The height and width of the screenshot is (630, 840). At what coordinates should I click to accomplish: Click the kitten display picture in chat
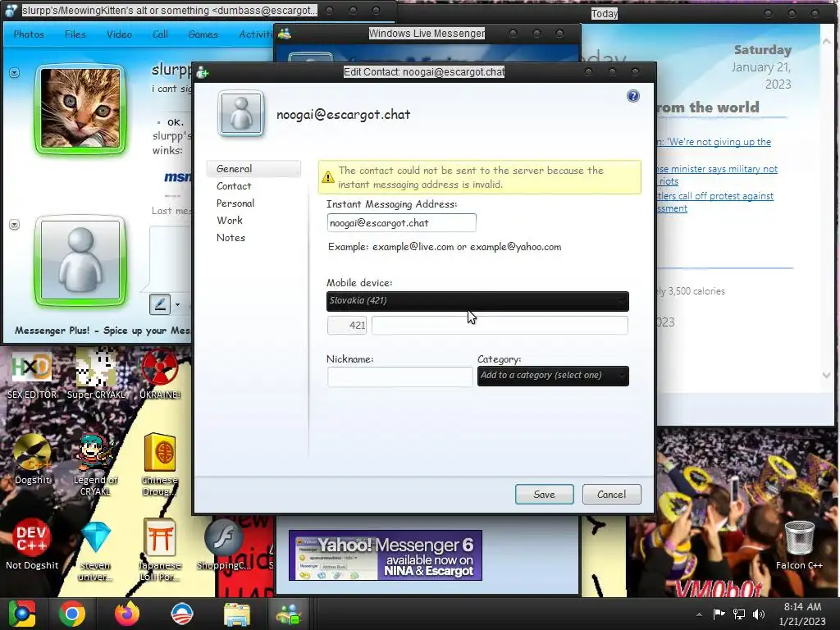tap(80, 108)
